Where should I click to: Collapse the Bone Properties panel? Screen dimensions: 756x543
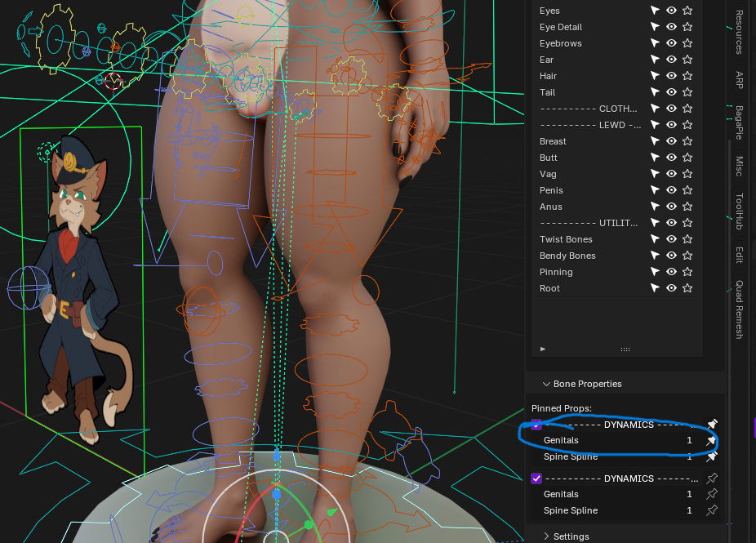click(x=546, y=384)
